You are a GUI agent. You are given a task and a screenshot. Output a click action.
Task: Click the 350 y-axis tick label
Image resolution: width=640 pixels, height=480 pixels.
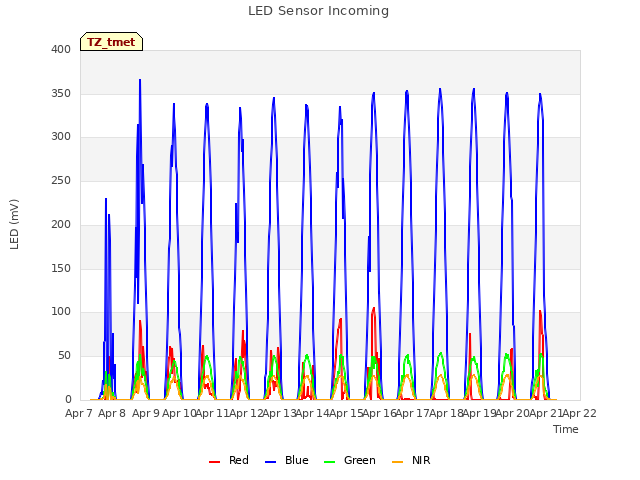coord(61,93)
